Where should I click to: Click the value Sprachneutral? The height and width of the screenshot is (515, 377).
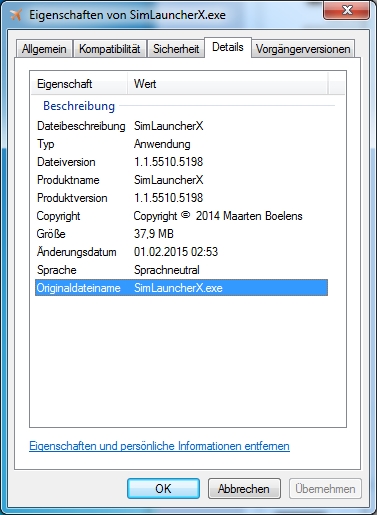[x=167, y=270]
